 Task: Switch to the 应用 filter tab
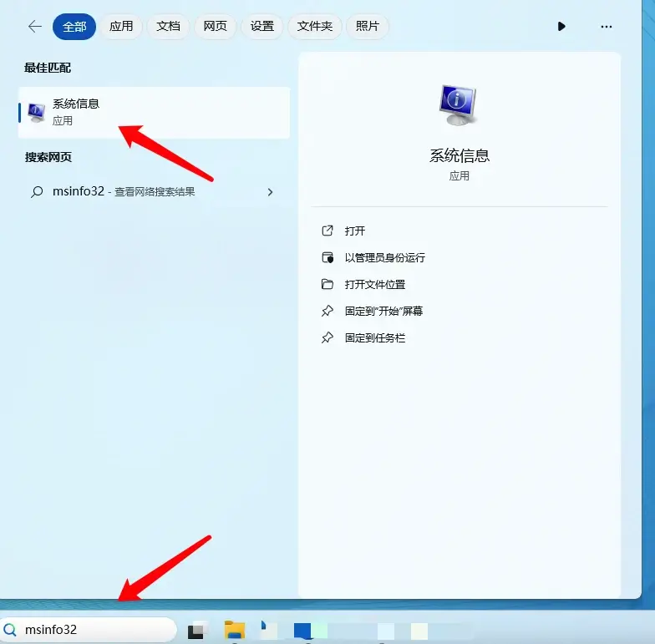[121, 27]
